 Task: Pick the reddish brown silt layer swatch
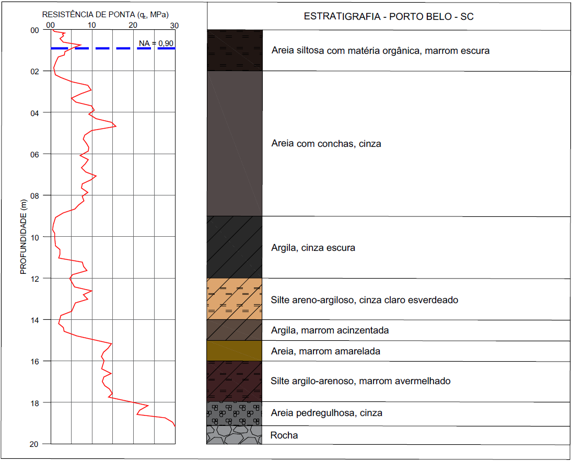235,382
